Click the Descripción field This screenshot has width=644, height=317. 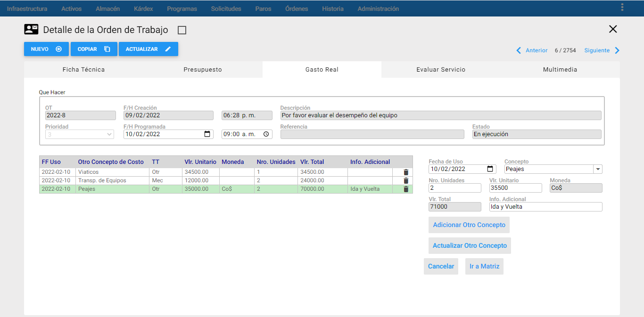[441, 115]
